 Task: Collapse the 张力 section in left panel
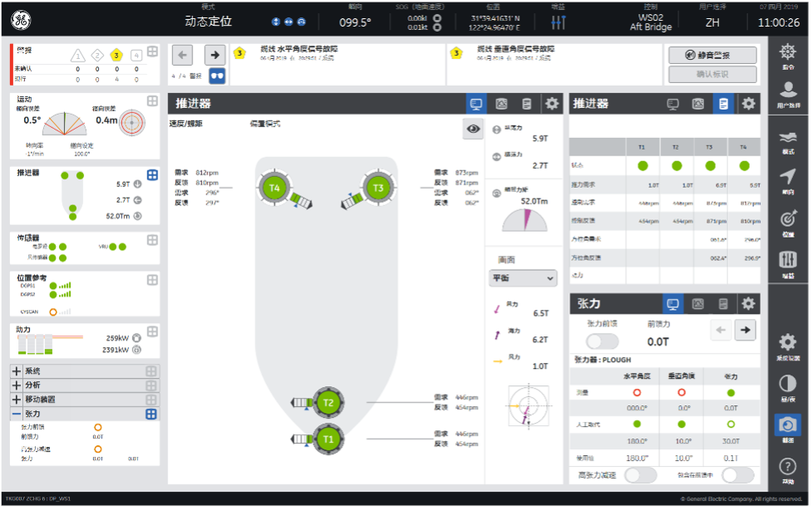(17, 414)
